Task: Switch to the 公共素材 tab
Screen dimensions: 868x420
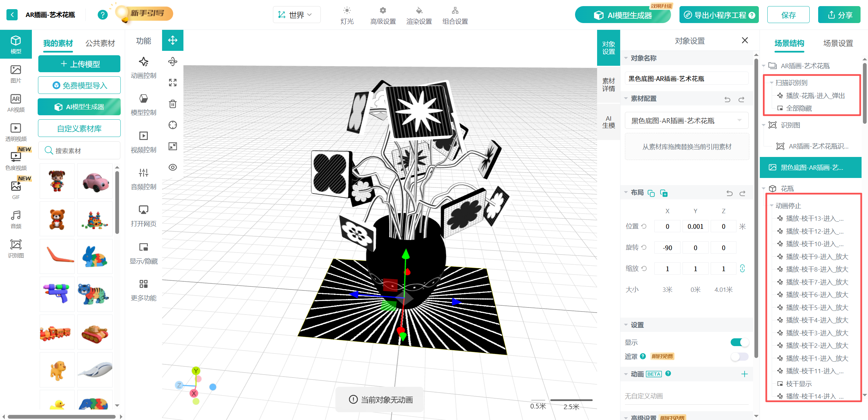Action: coord(100,43)
